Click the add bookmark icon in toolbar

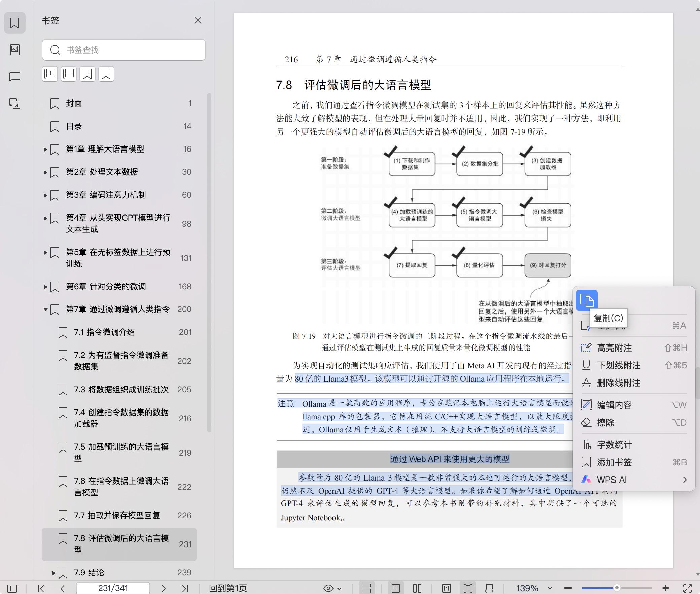(x=87, y=74)
